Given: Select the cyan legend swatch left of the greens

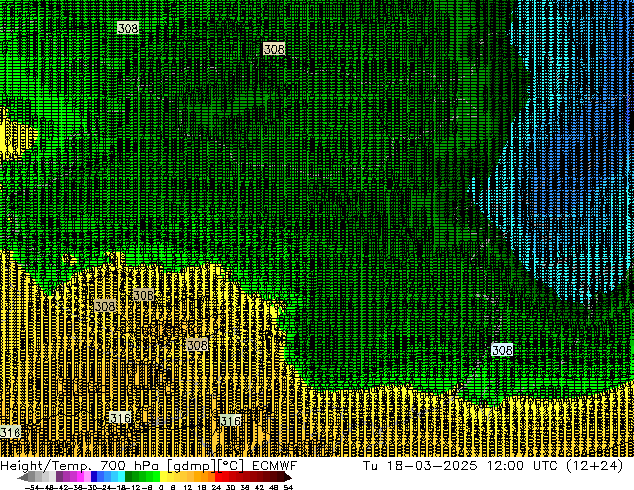Looking at the screenshot, I should click(x=122, y=477).
